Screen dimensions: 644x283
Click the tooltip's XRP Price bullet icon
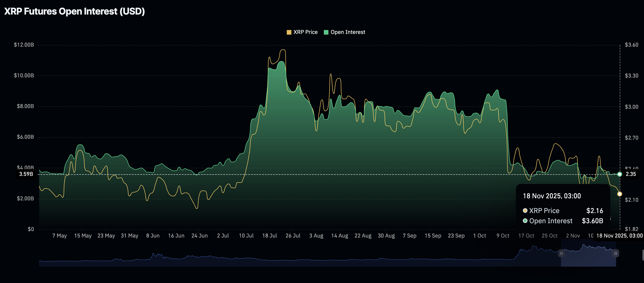[525, 211]
